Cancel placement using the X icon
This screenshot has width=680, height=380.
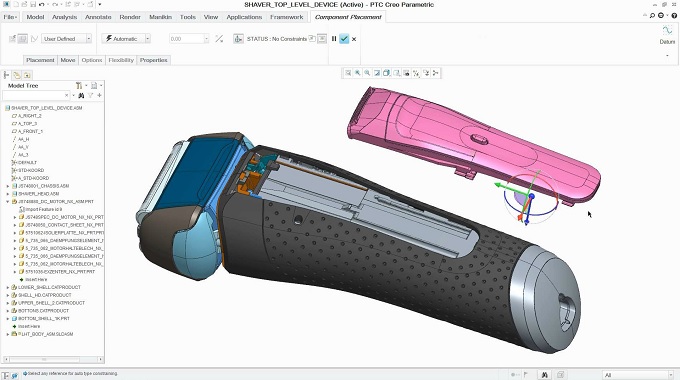tap(354, 39)
